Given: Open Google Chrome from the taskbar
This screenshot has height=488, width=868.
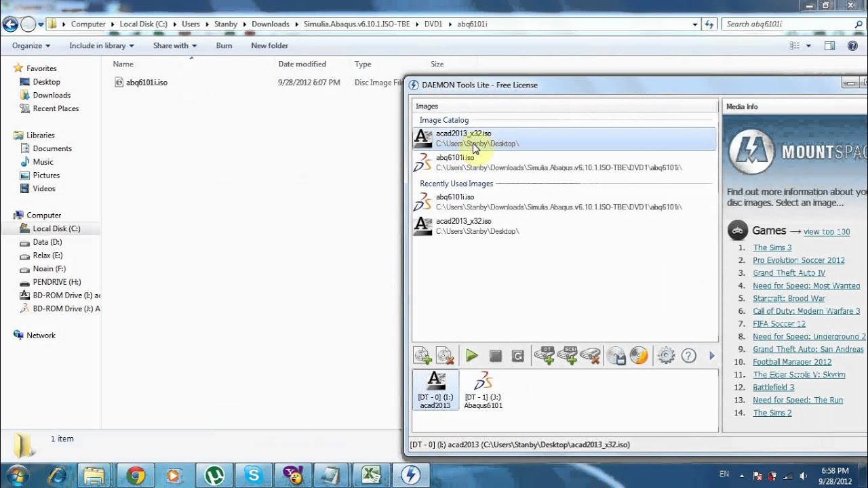Looking at the screenshot, I should 136,475.
